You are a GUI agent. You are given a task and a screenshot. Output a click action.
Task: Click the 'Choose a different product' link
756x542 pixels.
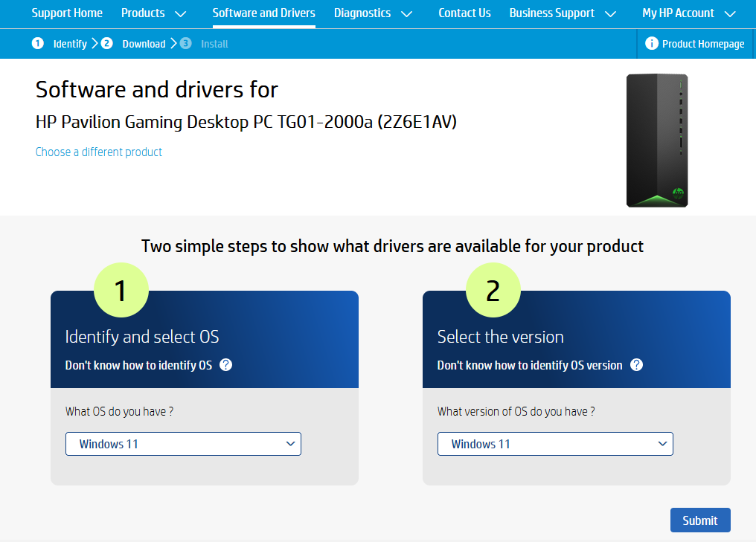[x=98, y=152]
